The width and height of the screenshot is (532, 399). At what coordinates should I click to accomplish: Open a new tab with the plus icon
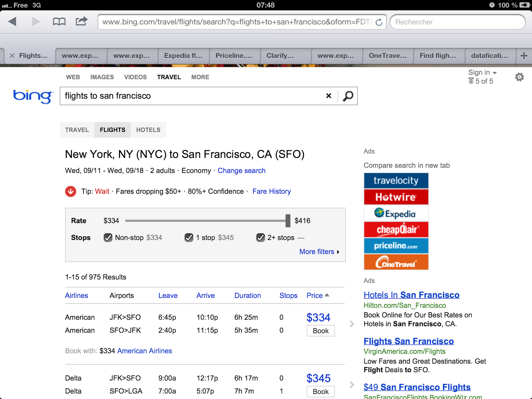click(524, 56)
